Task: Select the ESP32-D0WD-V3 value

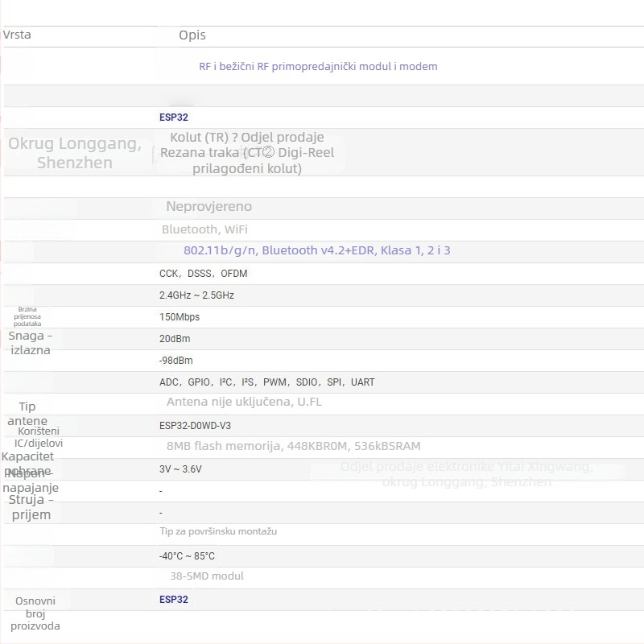Action: tap(195, 426)
